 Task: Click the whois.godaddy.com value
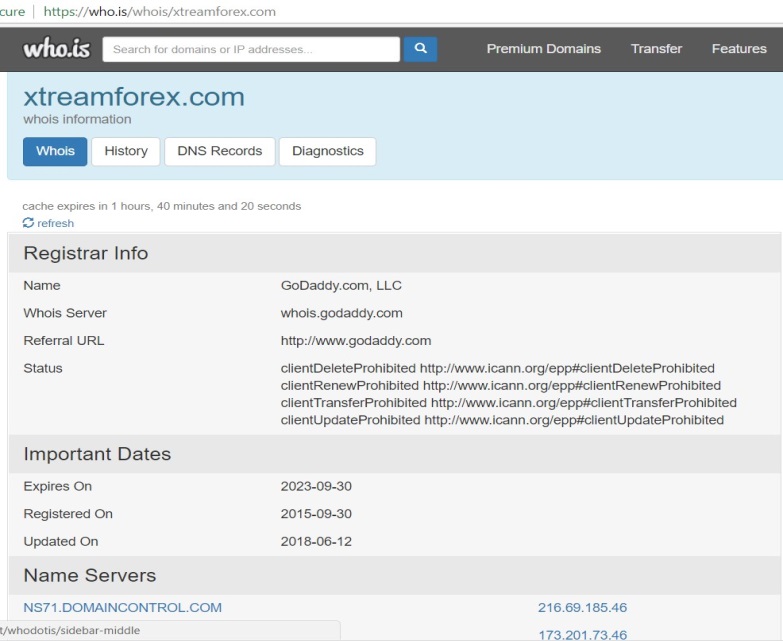point(342,313)
